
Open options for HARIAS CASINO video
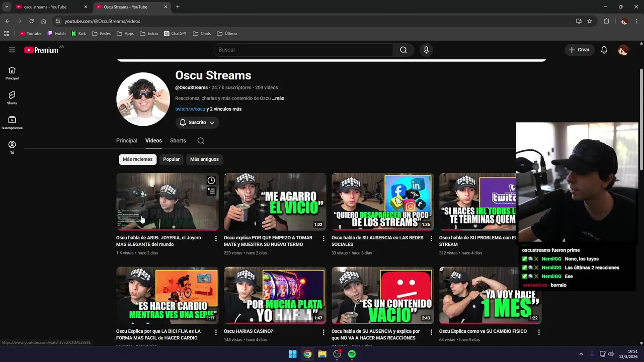tap(324, 332)
